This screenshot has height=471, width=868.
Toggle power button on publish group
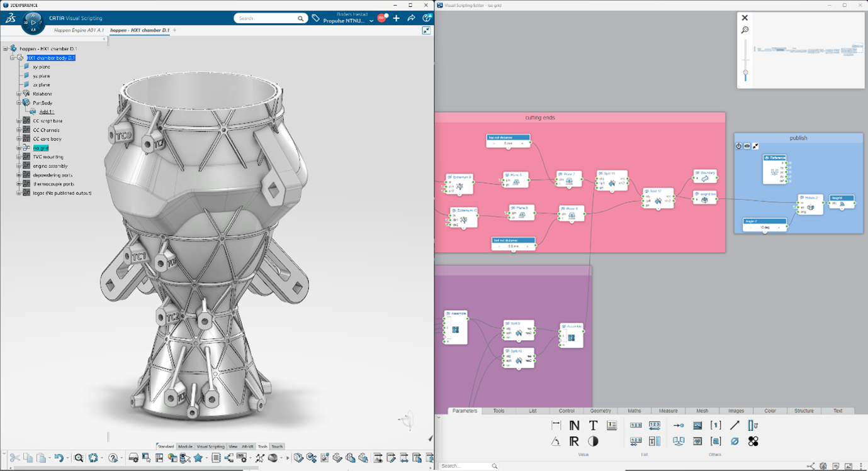[x=739, y=146]
